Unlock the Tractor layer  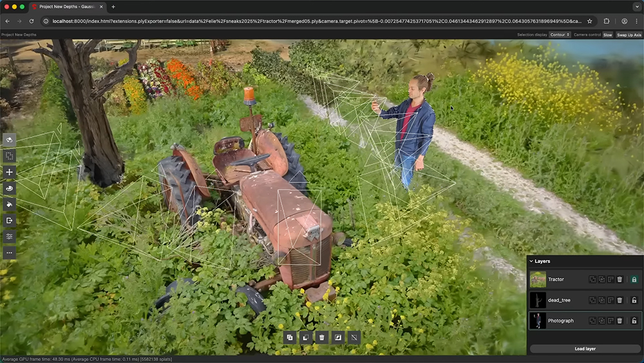634,279
